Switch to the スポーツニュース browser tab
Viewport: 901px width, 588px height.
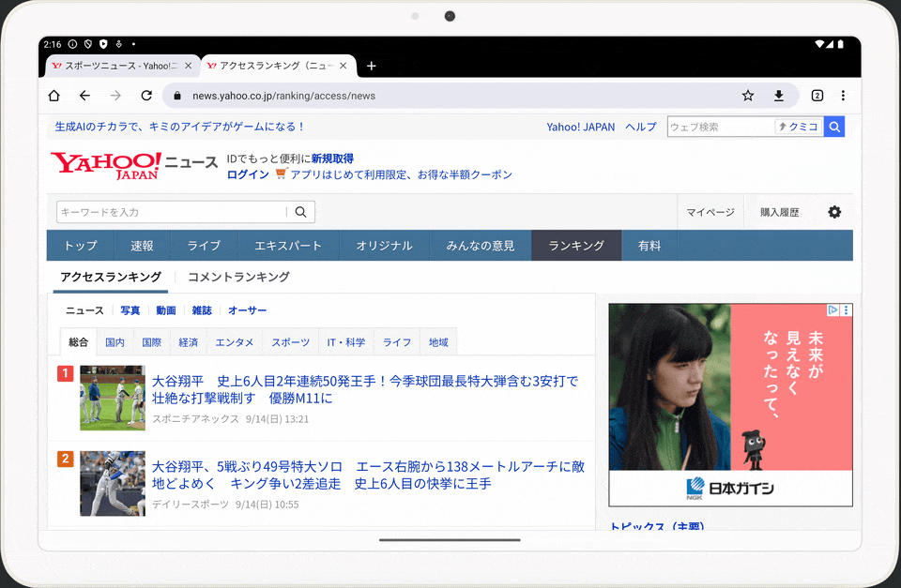coord(122,66)
